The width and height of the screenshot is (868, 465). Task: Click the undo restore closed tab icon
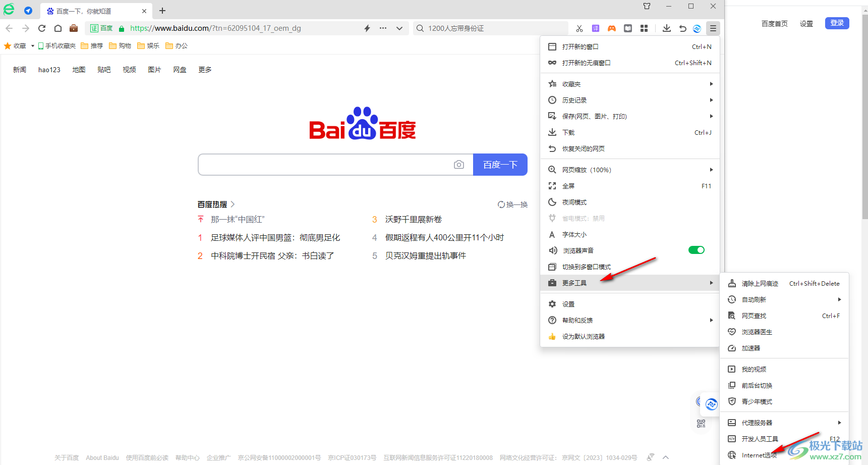point(682,28)
